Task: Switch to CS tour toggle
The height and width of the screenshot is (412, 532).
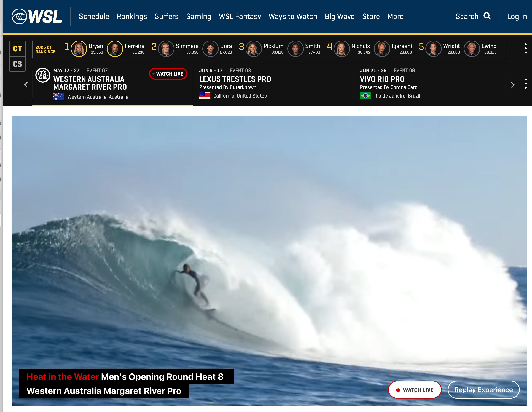Action: click(17, 64)
